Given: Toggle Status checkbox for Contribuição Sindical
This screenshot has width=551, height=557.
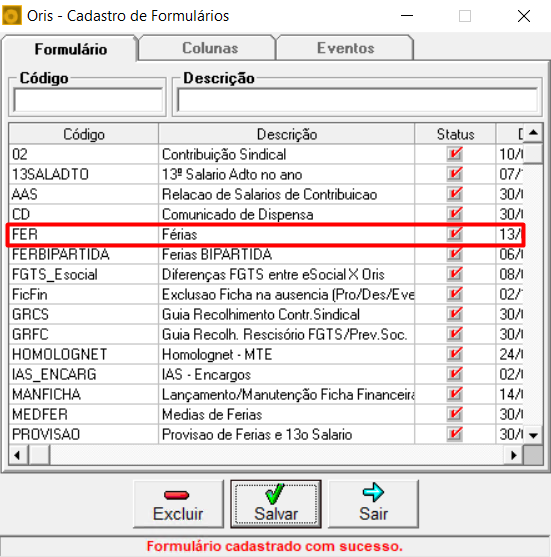Looking at the screenshot, I should [455, 154].
